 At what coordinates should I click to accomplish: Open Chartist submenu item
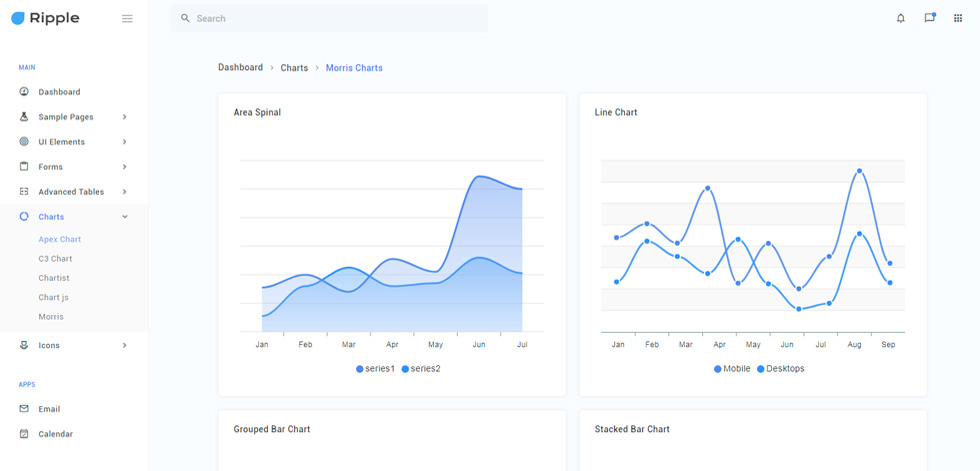tap(54, 278)
